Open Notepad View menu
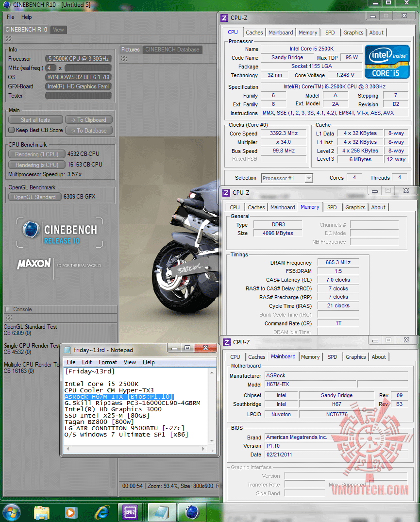The width and height of the screenshot is (420, 522). click(130, 362)
